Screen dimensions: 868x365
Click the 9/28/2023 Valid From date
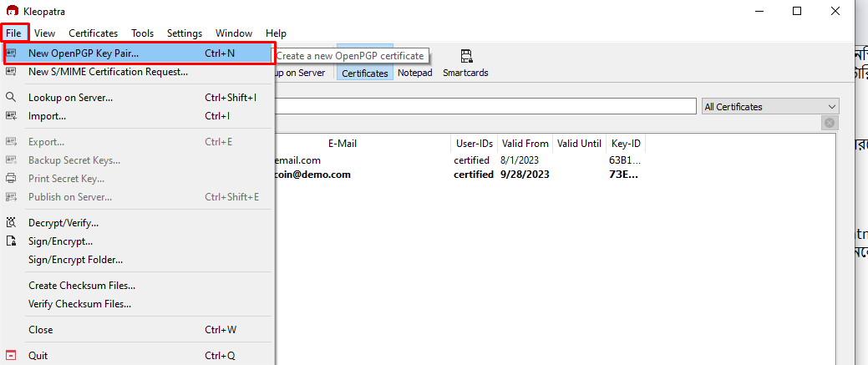point(525,175)
